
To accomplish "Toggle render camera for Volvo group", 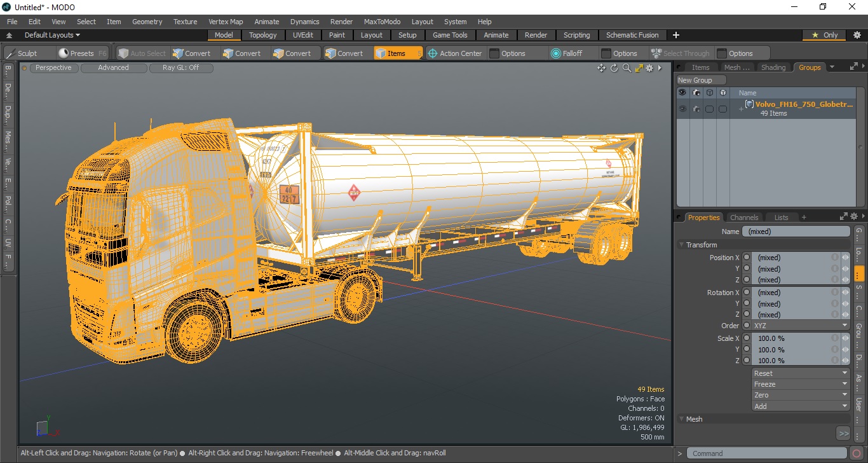I will (696, 109).
